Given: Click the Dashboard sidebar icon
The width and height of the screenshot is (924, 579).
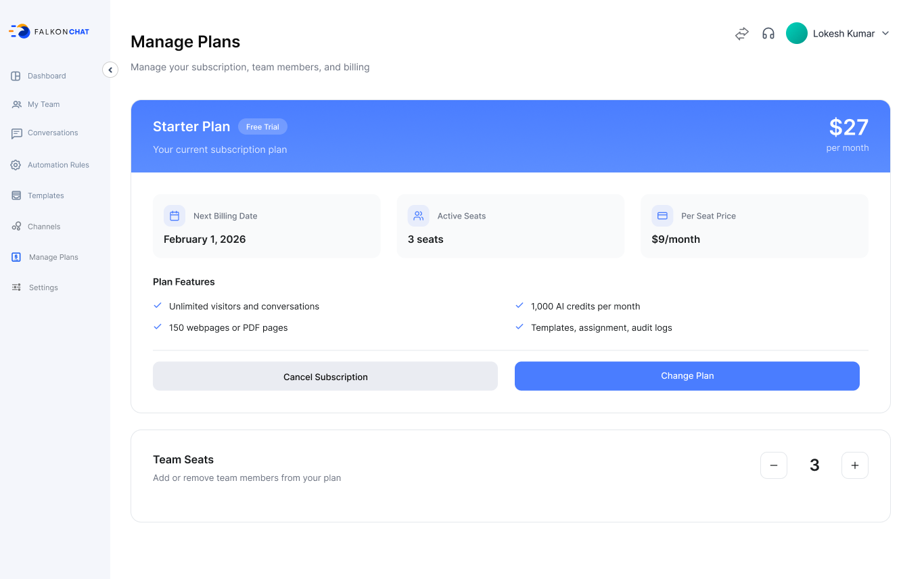Looking at the screenshot, I should click(x=16, y=76).
